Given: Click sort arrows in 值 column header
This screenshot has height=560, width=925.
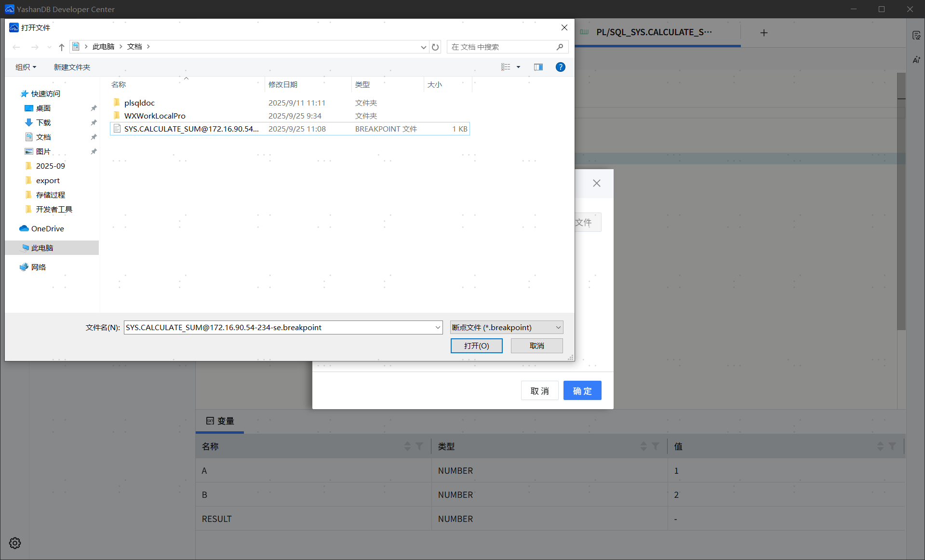Looking at the screenshot, I should click(x=880, y=446).
